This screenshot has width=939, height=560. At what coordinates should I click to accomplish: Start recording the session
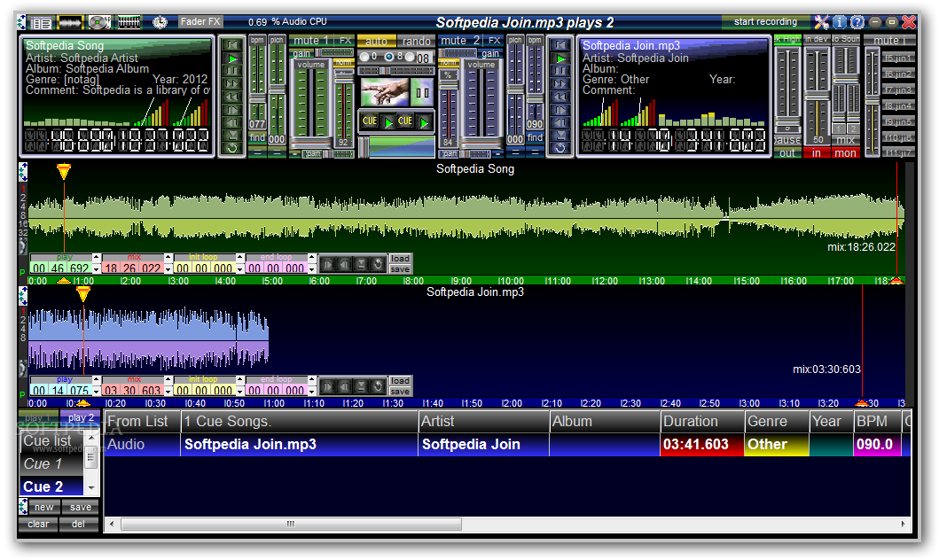point(765,21)
